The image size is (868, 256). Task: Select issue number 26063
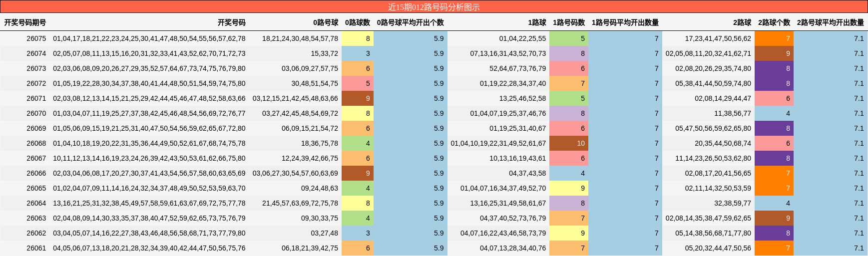36,218
